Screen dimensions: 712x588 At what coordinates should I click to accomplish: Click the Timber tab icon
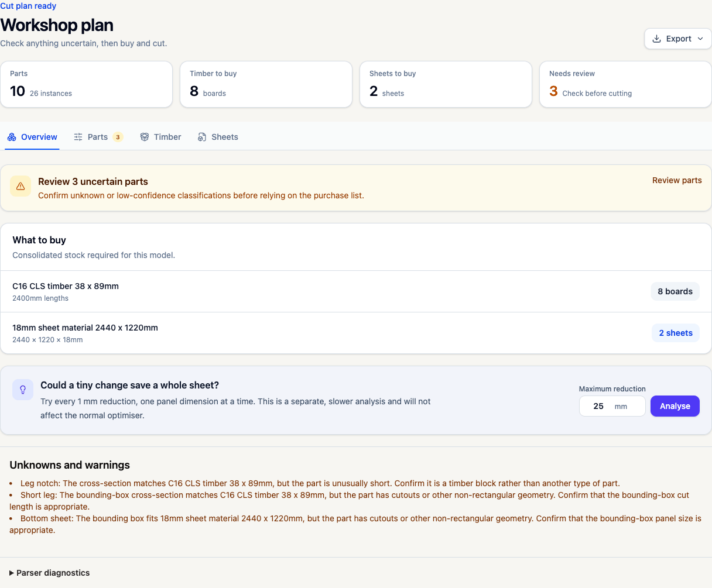coord(145,137)
